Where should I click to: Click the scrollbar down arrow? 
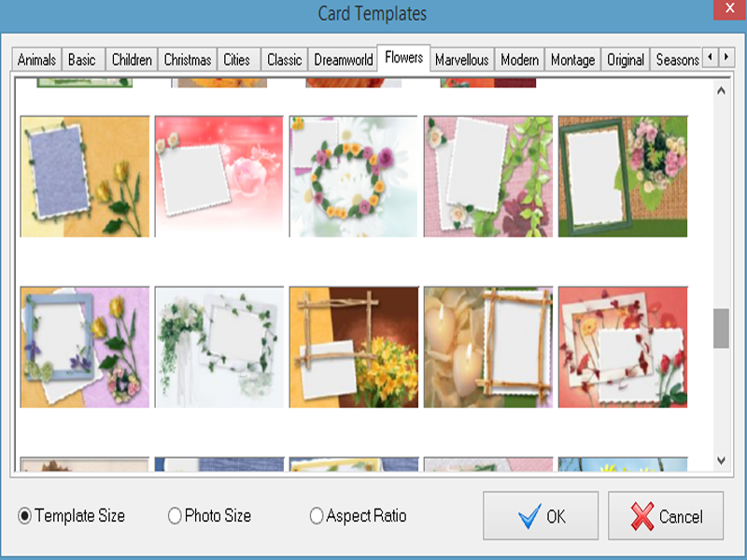[x=721, y=460]
